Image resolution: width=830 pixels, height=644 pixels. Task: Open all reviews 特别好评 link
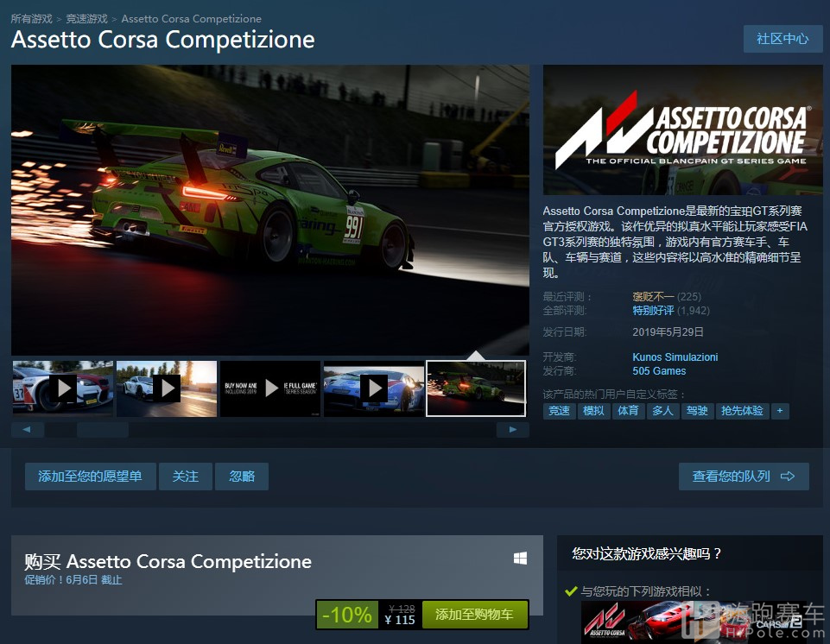pyautogui.click(x=653, y=311)
